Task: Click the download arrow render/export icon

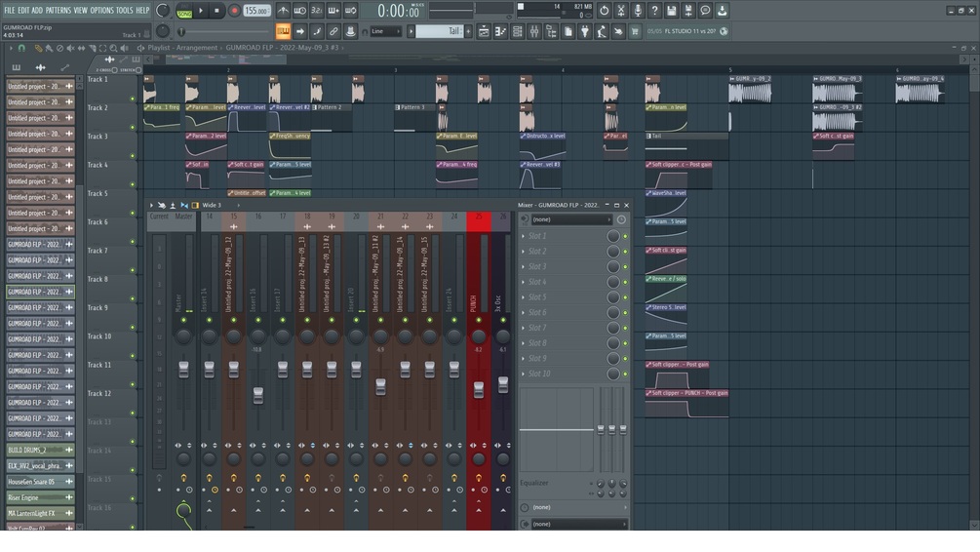Action: click(x=722, y=11)
